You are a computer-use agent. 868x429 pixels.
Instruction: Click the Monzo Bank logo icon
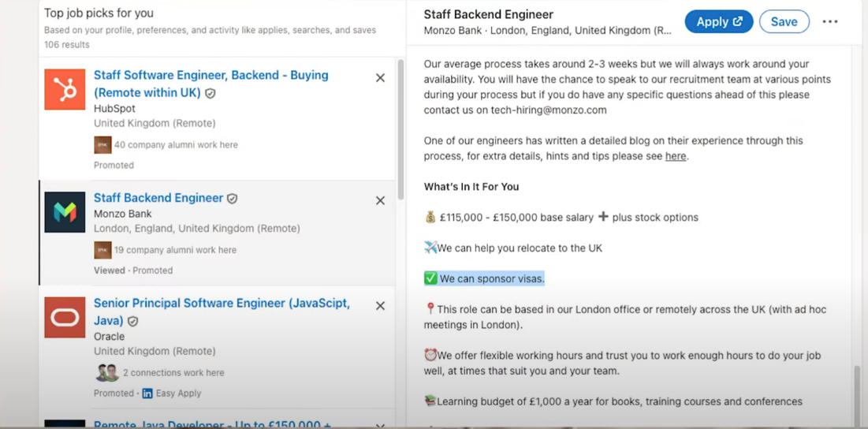[65, 212]
